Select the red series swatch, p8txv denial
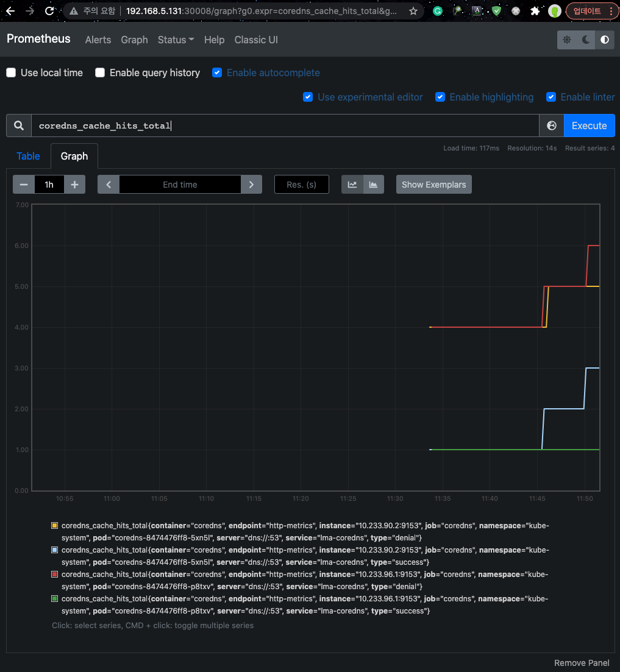 pos(54,575)
